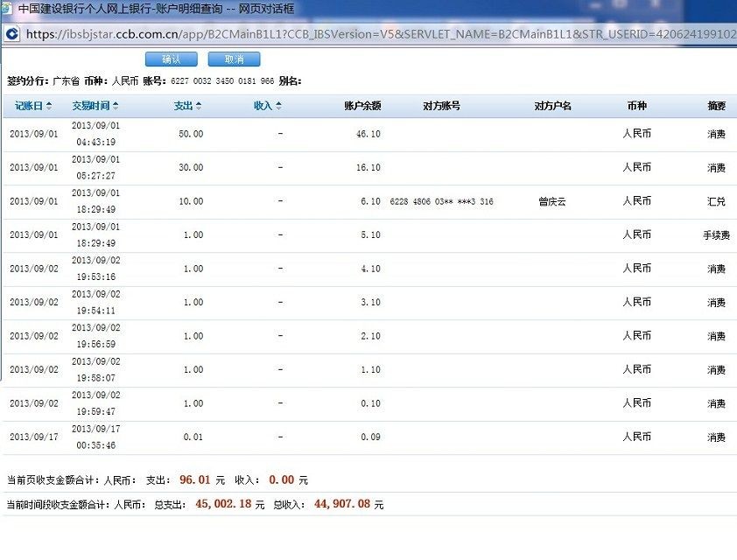This screenshot has width=737, height=560.
Task: Click the 收入 column header text
Action: 263,106
